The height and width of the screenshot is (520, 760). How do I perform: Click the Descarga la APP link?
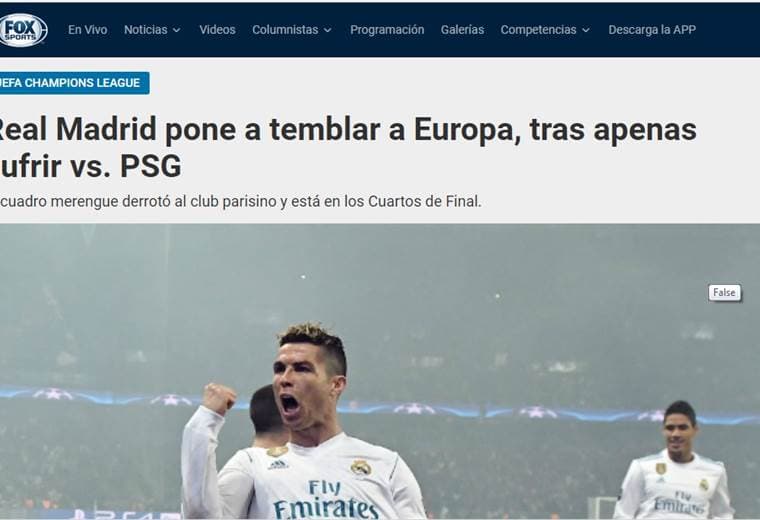click(x=652, y=30)
